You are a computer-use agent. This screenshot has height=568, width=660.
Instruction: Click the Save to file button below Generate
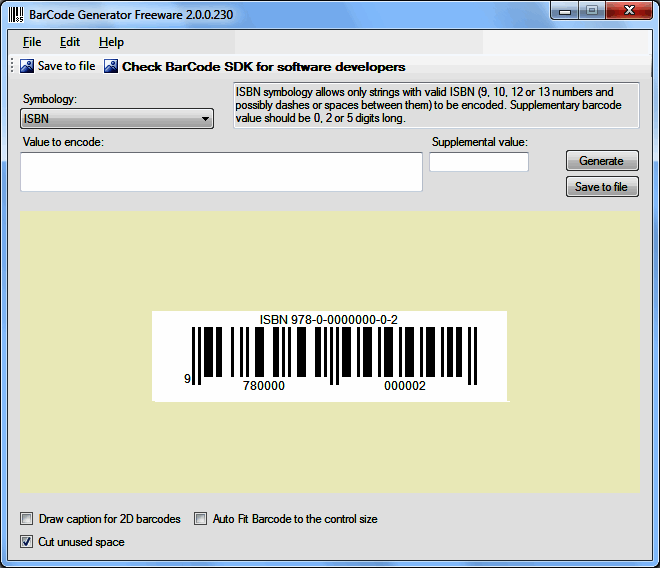(x=602, y=187)
